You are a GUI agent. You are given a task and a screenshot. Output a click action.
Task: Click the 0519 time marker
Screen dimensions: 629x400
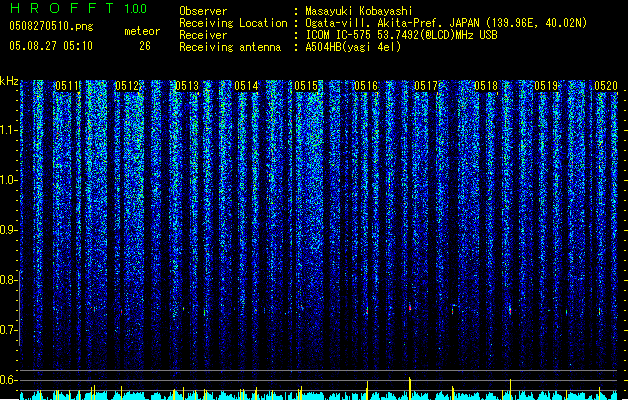[x=546, y=86]
